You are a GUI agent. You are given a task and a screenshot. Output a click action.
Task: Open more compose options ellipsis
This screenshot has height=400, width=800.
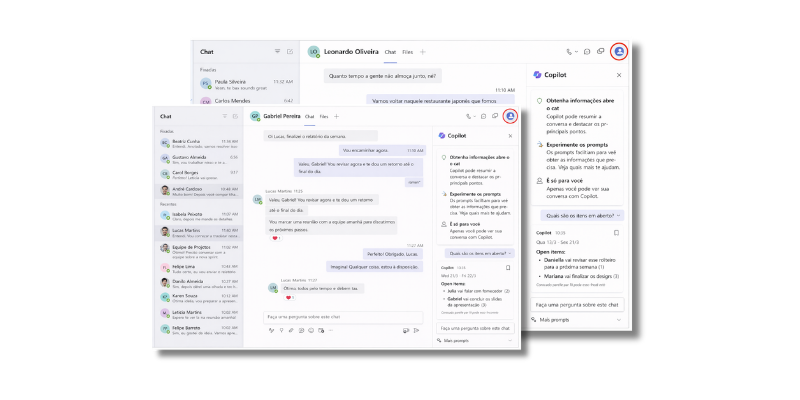point(331,331)
